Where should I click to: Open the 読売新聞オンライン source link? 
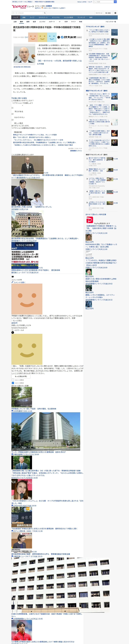[x=76, y=151]
